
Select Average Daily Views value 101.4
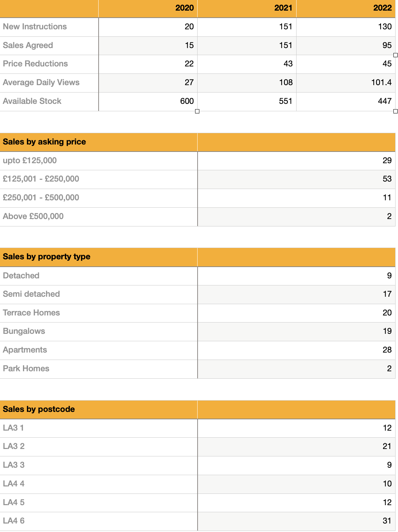[346, 83]
